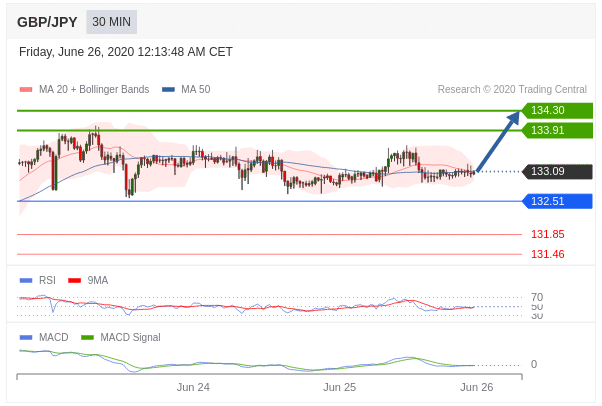Image resolution: width=602 pixels, height=406 pixels.
Task: Click the RSI 70 level label
Action: 537,297
